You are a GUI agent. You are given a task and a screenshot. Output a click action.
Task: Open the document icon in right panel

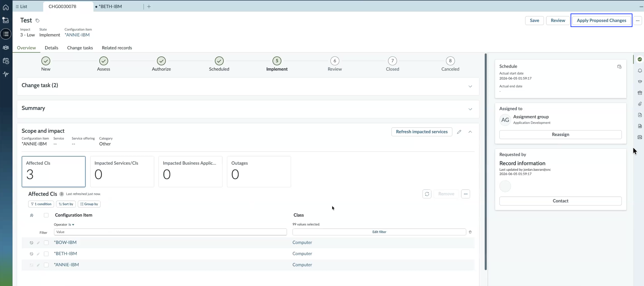pos(640,115)
